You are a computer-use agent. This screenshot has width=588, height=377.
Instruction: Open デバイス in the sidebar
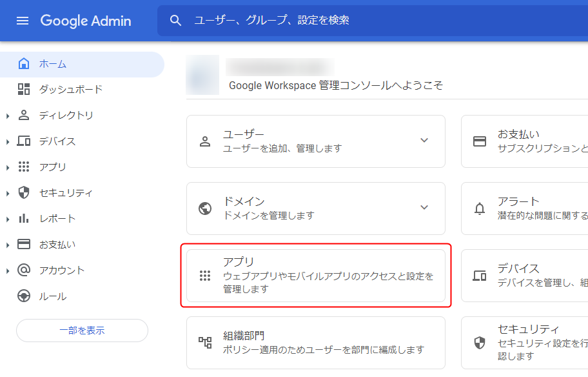pos(57,141)
